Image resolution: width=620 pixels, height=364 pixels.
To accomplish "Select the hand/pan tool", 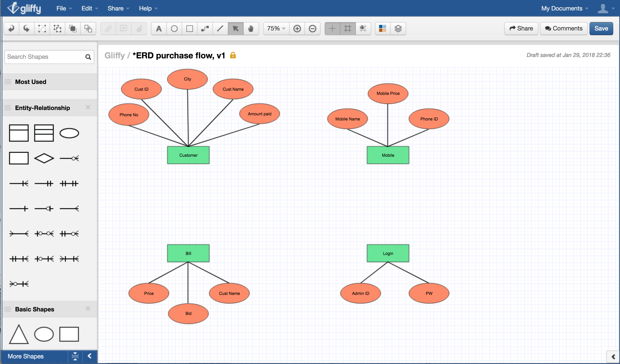I will coord(251,29).
